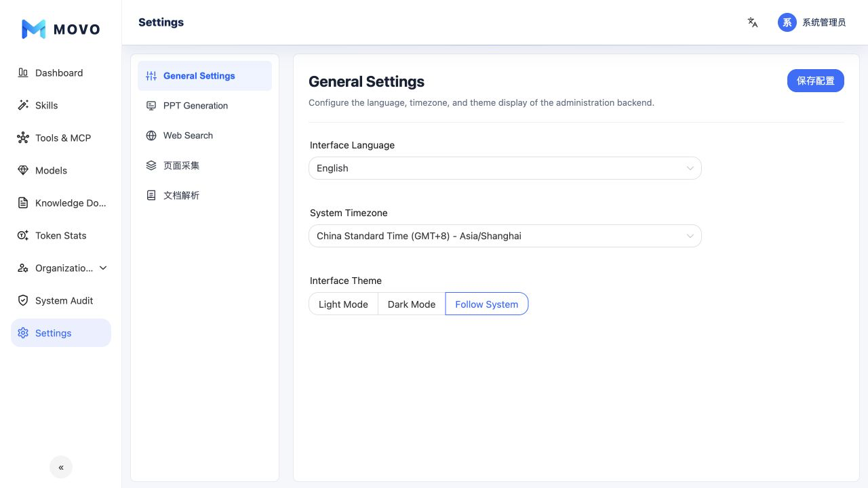
Task: Click the Knowledge document icon
Action: [23, 203]
